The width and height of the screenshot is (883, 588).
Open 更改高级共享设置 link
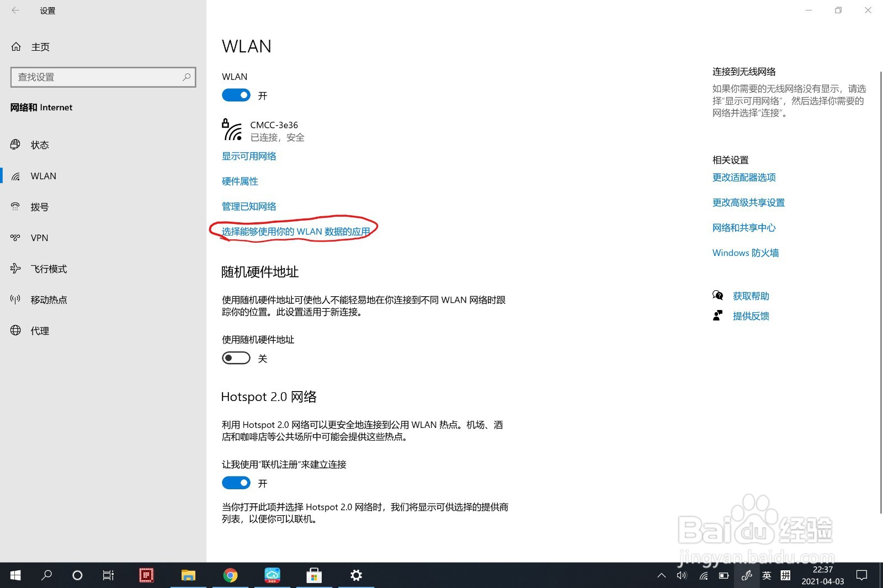pos(748,202)
